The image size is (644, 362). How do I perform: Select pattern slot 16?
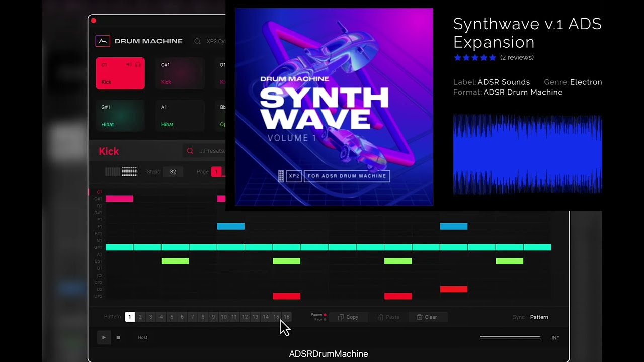286,317
